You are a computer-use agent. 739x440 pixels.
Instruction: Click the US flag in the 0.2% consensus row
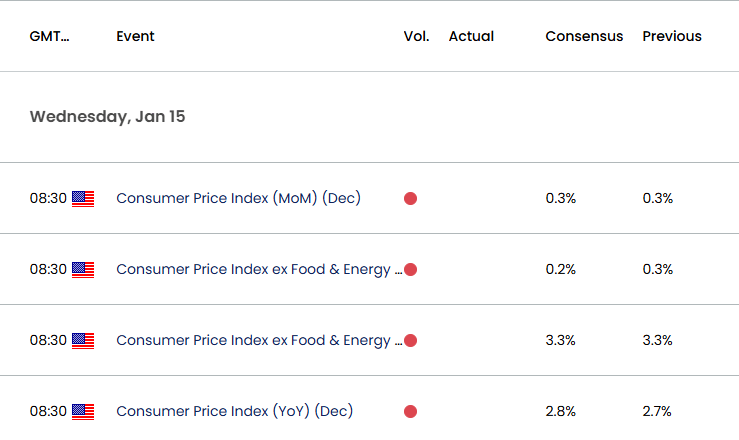pyautogui.click(x=83, y=270)
